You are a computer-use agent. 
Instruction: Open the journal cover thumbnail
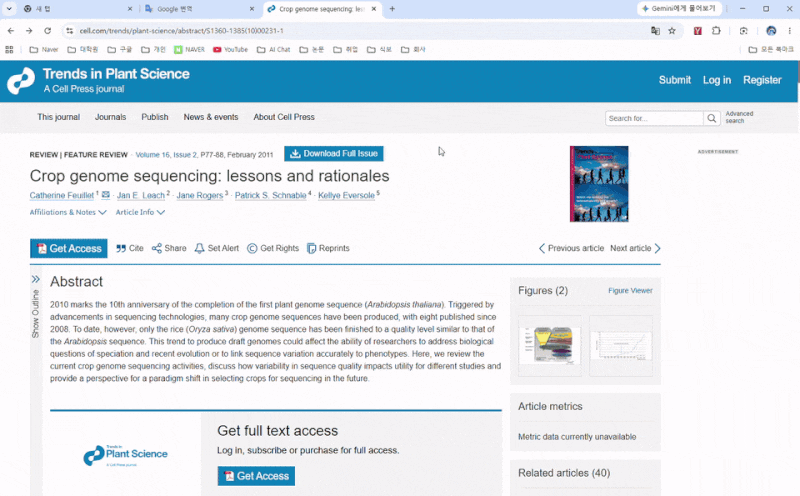(x=599, y=184)
